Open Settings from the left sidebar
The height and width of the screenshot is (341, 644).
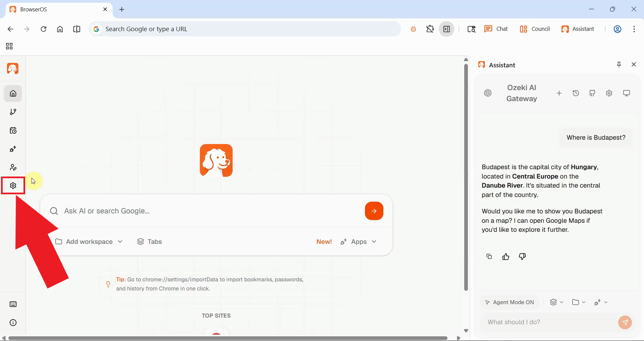coord(13,185)
